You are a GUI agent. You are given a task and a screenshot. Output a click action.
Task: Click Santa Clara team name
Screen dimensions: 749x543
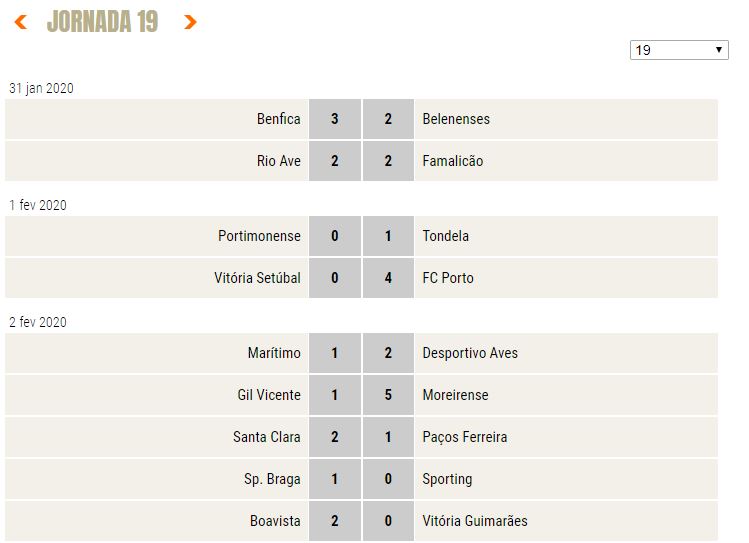tap(267, 437)
